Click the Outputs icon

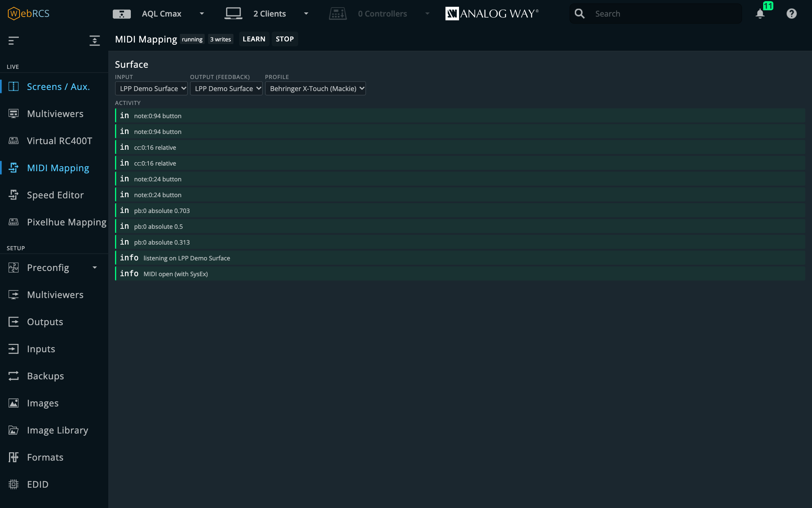click(x=14, y=322)
